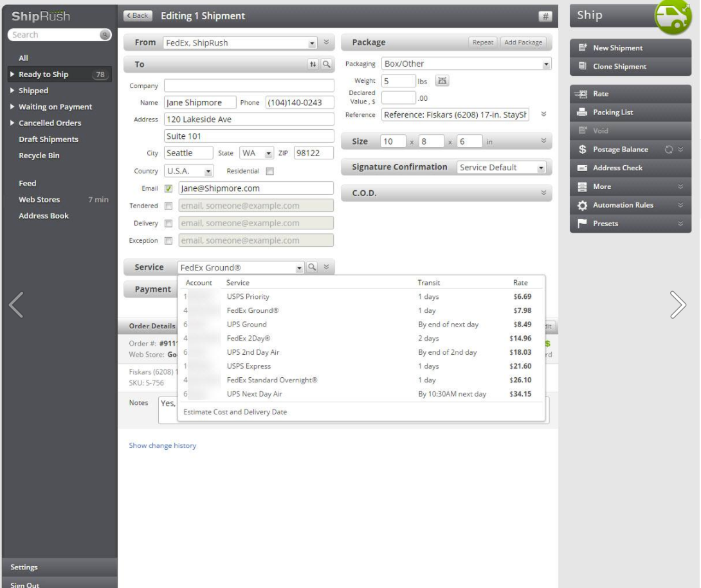Click the More icon in Ship panel
The width and height of the screenshot is (701, 588).
pos(582,186)
